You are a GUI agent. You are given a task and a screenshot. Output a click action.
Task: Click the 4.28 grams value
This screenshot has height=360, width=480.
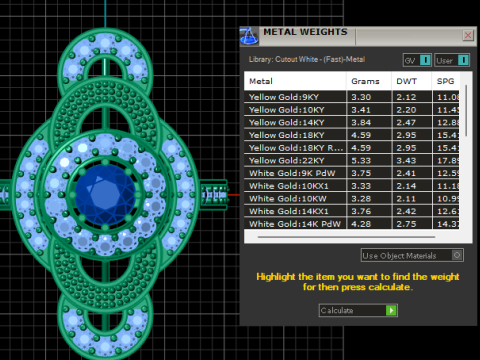pyautogui.click(x=361, y=224)
